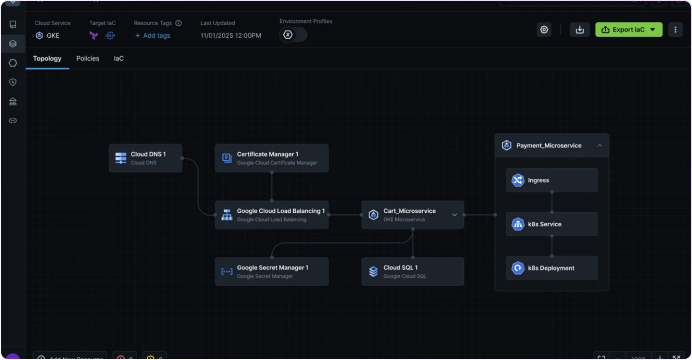The width and height of the screenshot is (692, 360).
Task: Click the Cart_Microservice right-side connector dot
Action: [x=464, y=215]
